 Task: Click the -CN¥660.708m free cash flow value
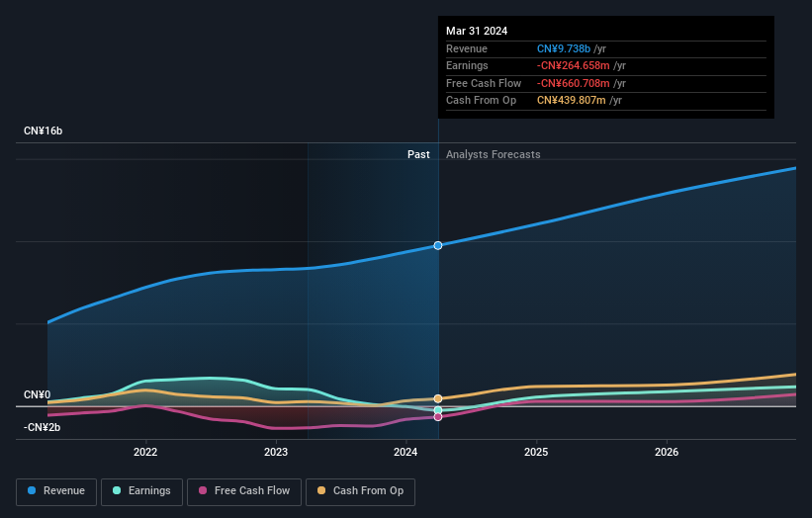point(574,83)
